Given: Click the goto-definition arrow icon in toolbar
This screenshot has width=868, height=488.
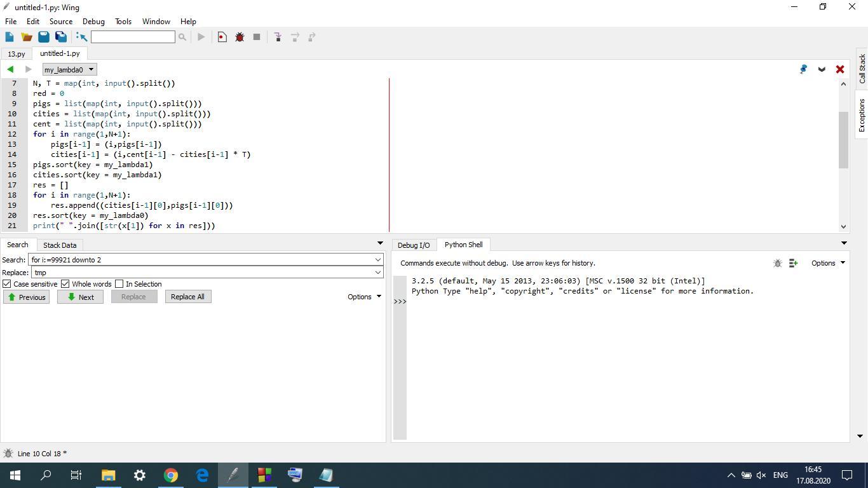Looking at the screenshot, I should click(81, 37).
